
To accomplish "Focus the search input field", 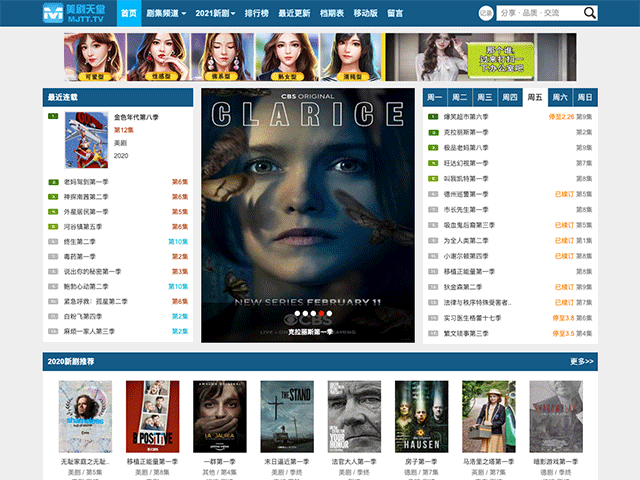I will (x=540, y=13).
